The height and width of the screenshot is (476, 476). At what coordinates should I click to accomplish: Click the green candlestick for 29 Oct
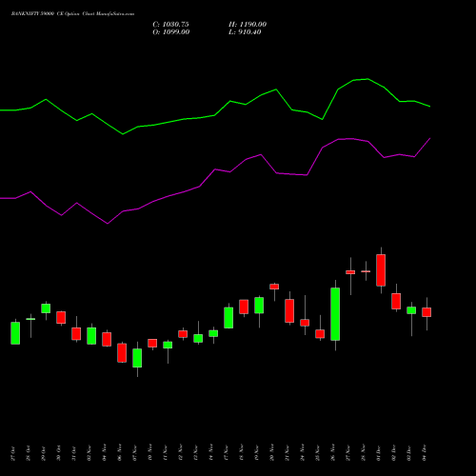[46, 308]
